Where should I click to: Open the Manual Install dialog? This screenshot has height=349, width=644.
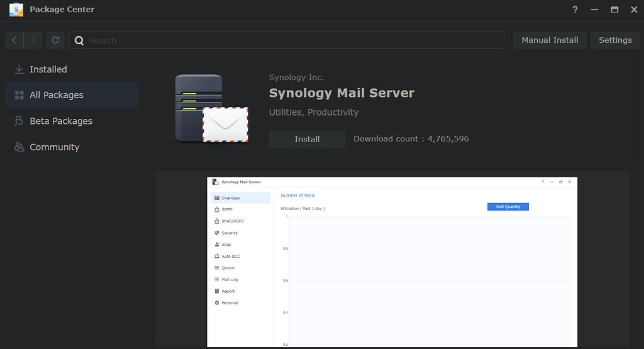coord(550,40)
